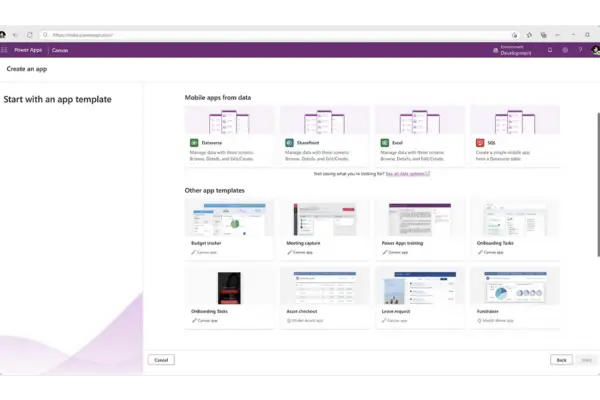Choose the Excel mobile app card
Image resolution: width=600 pixels, height=400 pixels.
[x=420, y=136]
